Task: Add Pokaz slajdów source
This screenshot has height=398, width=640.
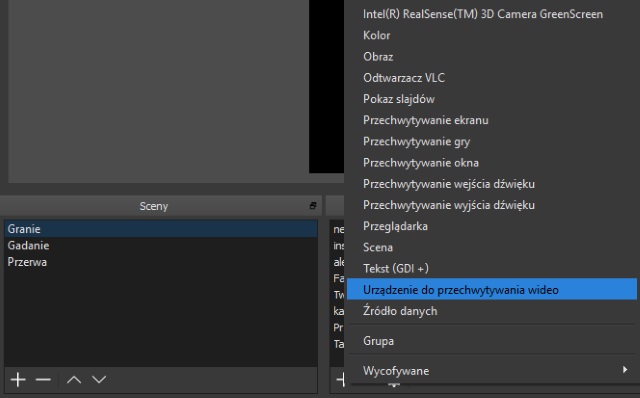Action: click(x=492, y=99)
